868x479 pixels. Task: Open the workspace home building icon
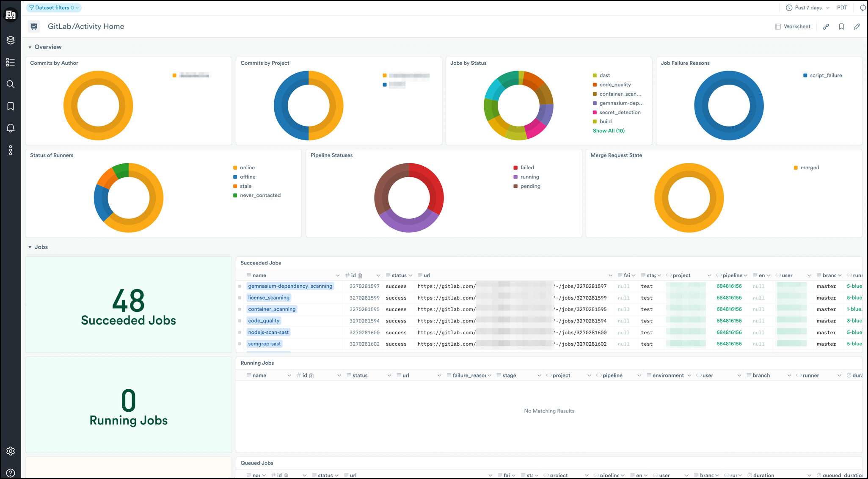[11, 15]
